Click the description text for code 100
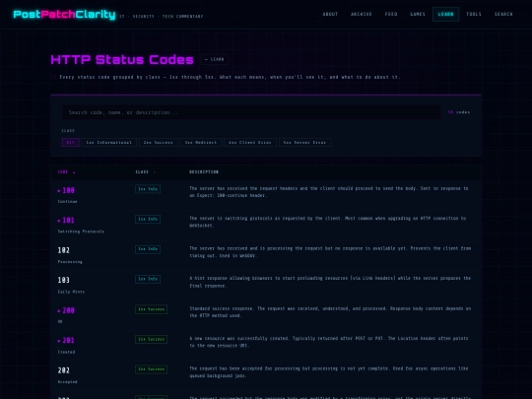532x399 pixels. pos(328,192)
